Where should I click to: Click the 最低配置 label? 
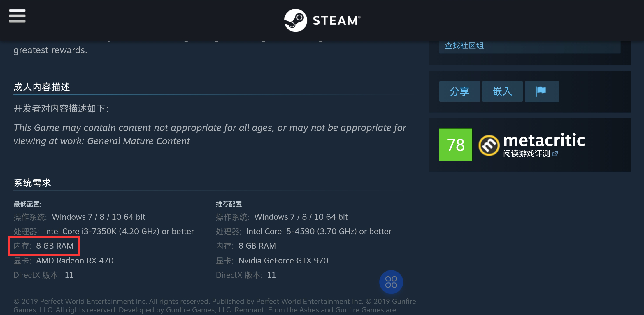pyautogui.click(x=27, y=204)
